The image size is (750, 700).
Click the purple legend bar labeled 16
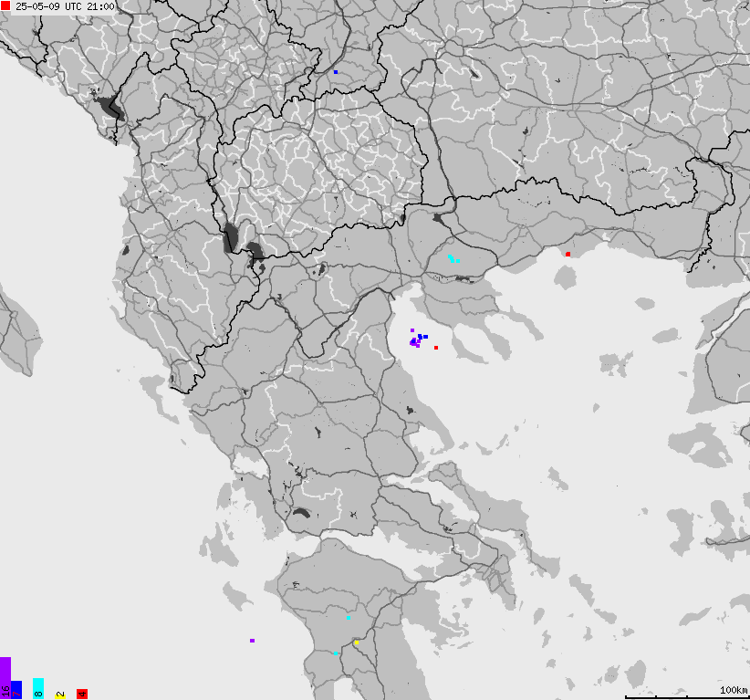tap(5, 678)
